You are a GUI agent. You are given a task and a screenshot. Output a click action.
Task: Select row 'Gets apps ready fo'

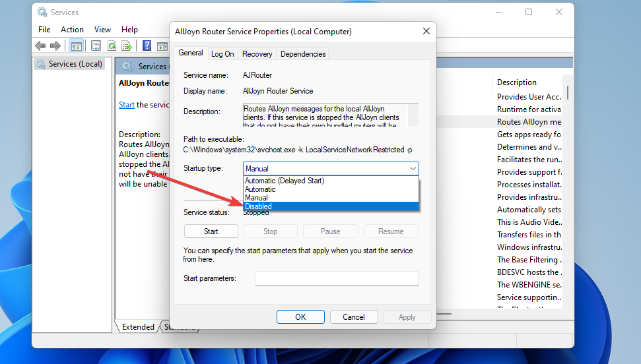pyautogui.click(x=527, y=135)
